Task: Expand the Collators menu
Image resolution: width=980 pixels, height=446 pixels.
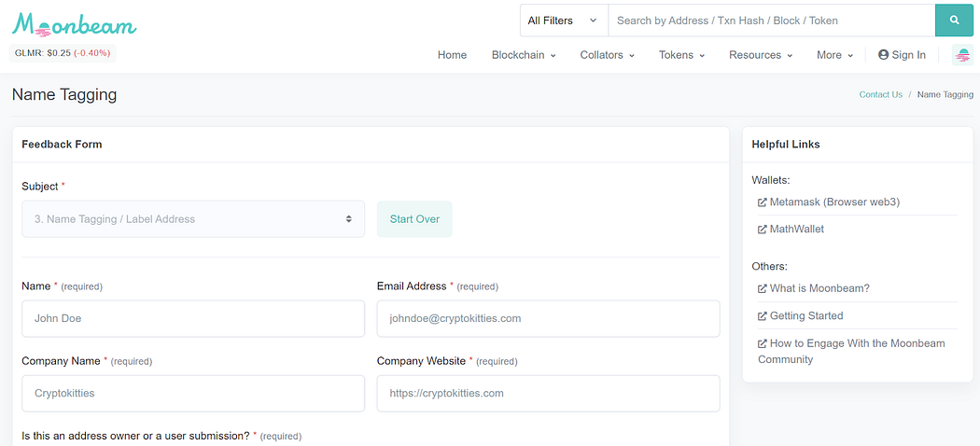Action: coord(607,55)
